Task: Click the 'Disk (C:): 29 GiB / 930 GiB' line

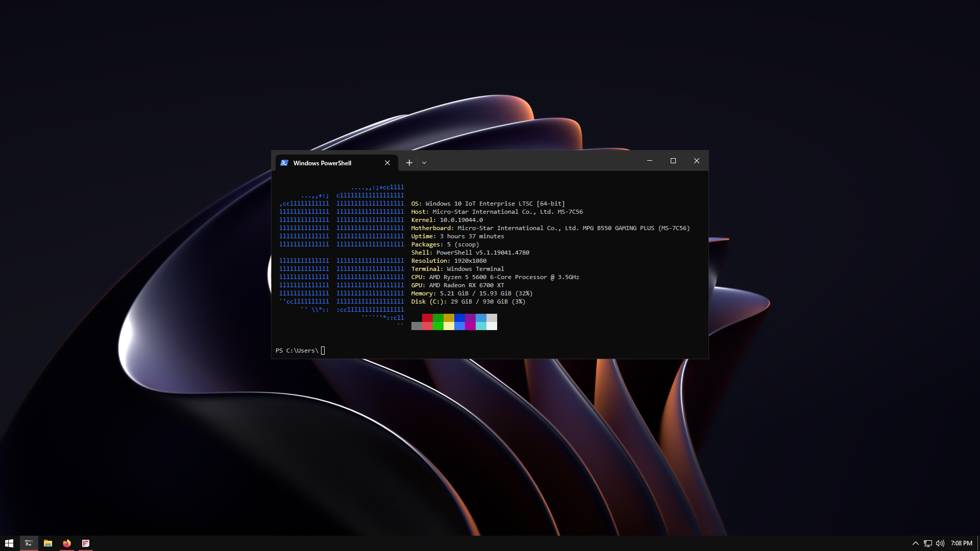Action: tap(469, 302)
